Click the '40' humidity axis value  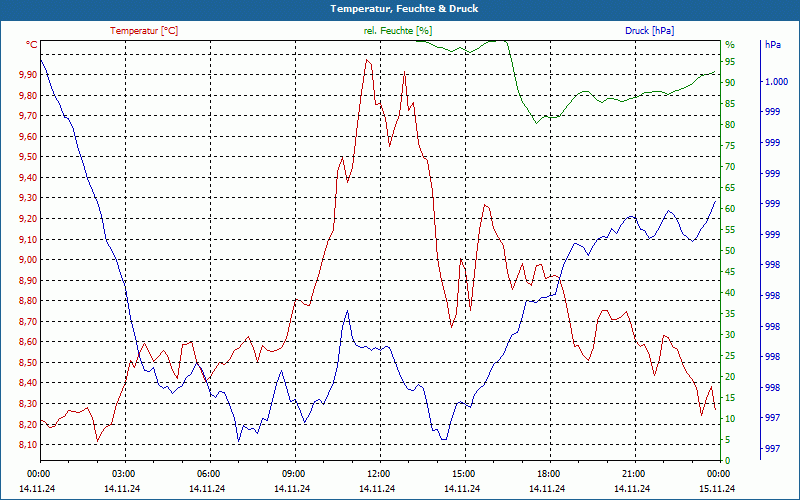coord(730,293)
